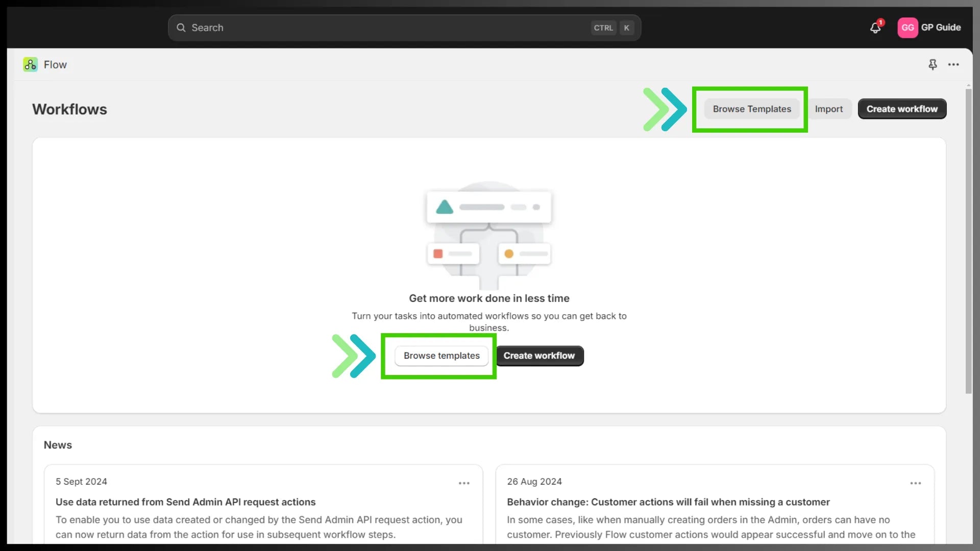Select the Workflows section menu item
Image resolution: width=980 pixels, height=551 pixels.
pos(69,109)
